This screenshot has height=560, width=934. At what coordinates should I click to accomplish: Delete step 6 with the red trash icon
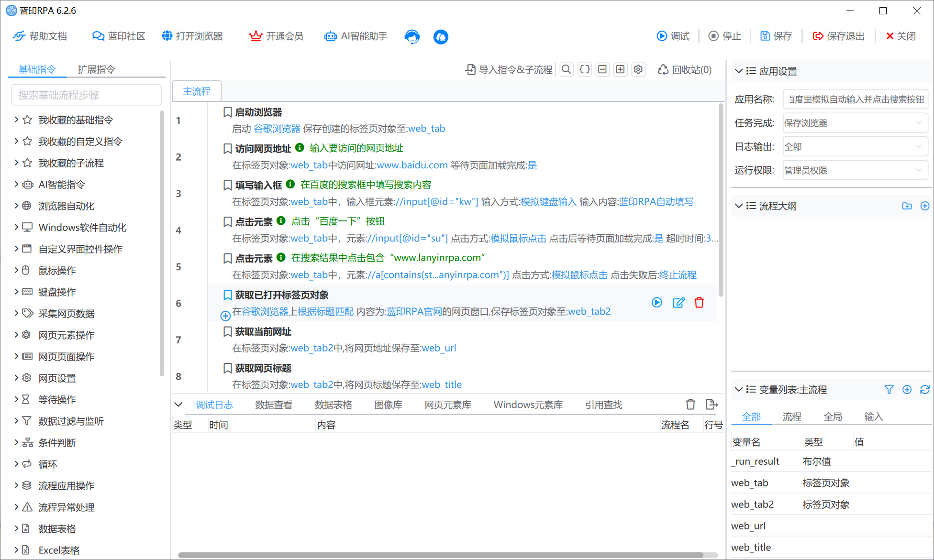tap(699, 302)
